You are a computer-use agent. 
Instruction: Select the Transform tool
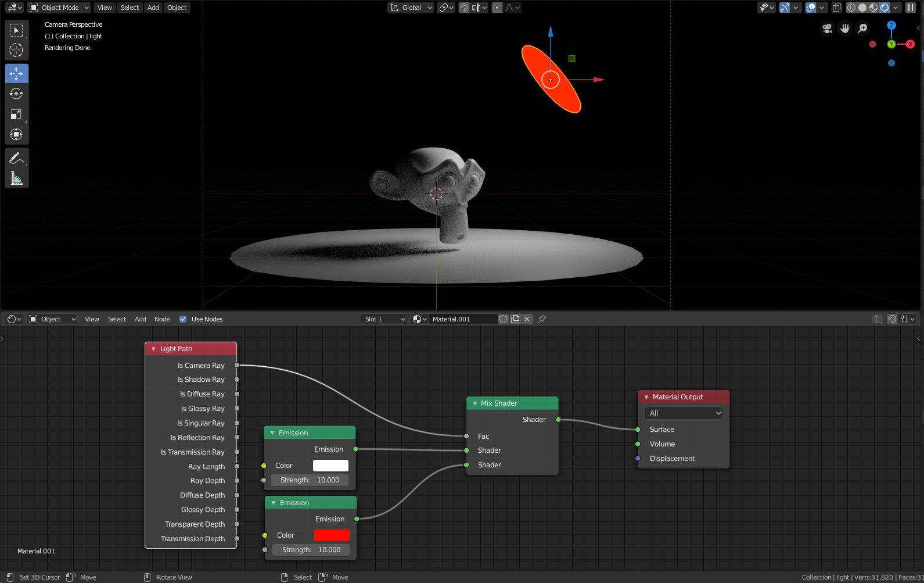point(16,134)
